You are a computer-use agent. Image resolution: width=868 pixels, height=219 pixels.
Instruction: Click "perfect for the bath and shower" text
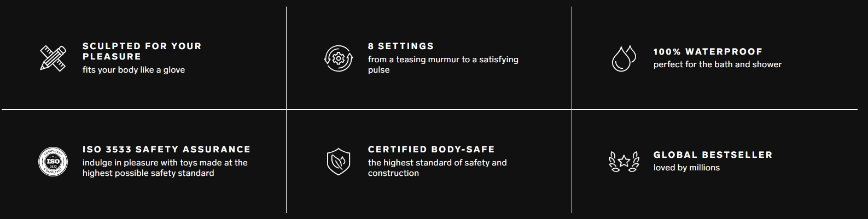[717, 64]
